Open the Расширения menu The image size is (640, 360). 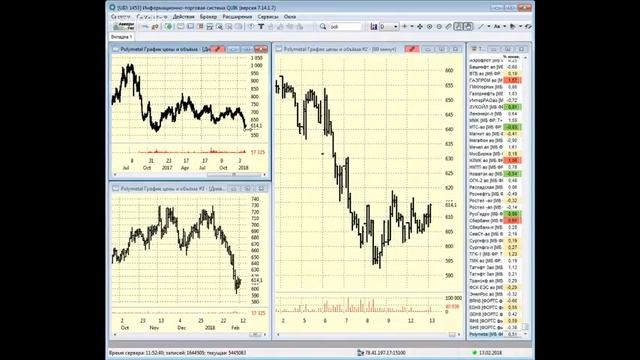[x=237, y=17]
